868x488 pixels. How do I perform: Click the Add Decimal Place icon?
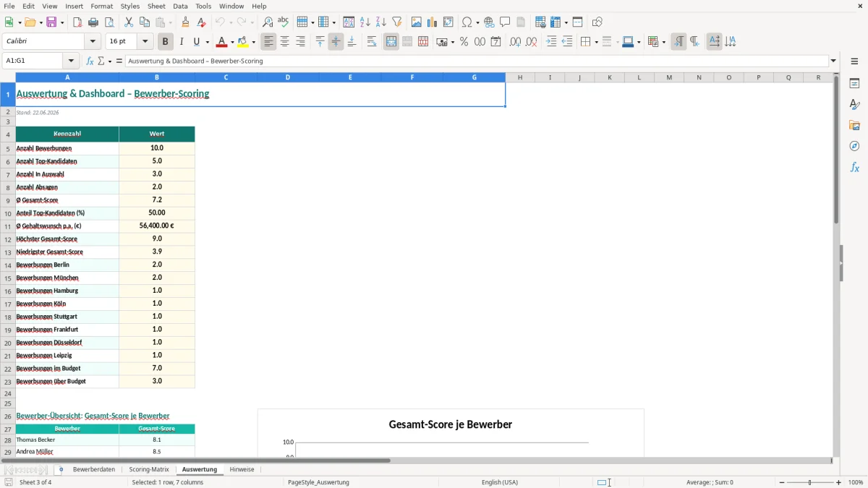pos(516,42)
